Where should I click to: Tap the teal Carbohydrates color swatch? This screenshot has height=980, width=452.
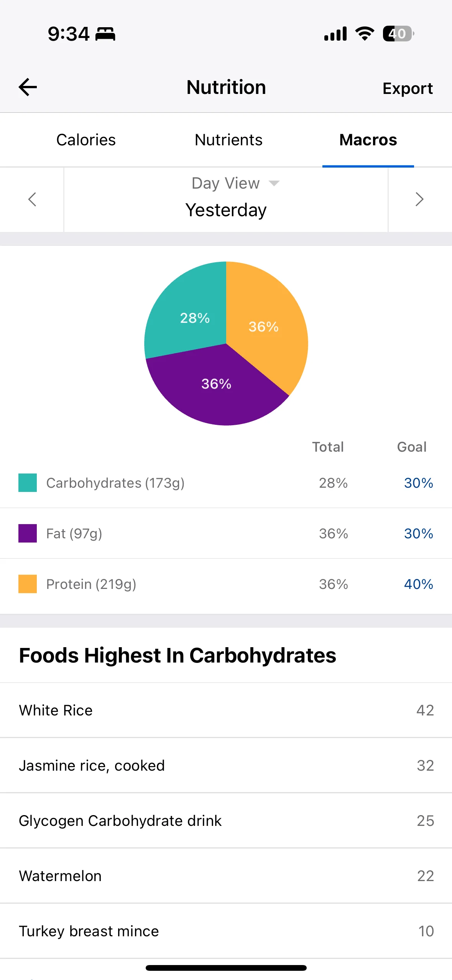pyautogui.click(x=28, y=483)
